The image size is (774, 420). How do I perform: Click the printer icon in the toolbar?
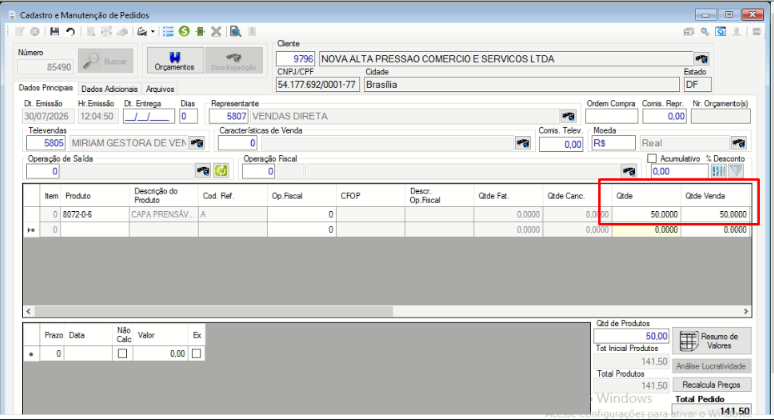pos(142,32)
